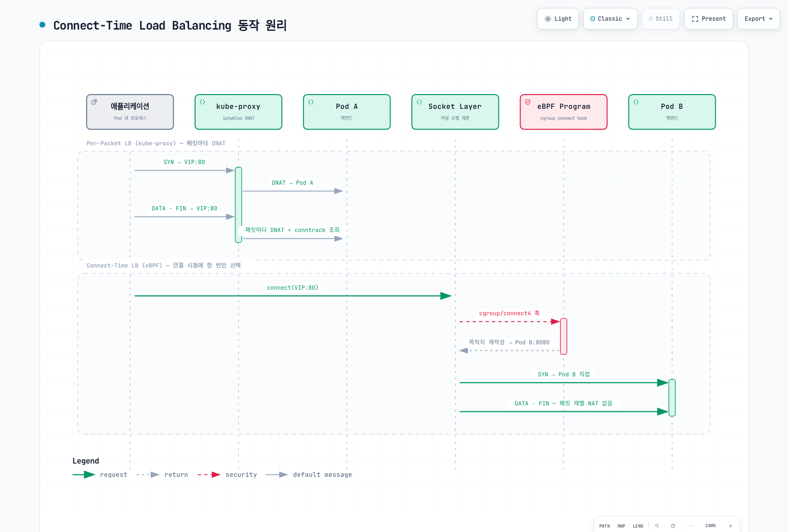Viewport: 788px width, 532px height.
Task: Select the kube-proxy participant node
Action: (x=238, y=112)
